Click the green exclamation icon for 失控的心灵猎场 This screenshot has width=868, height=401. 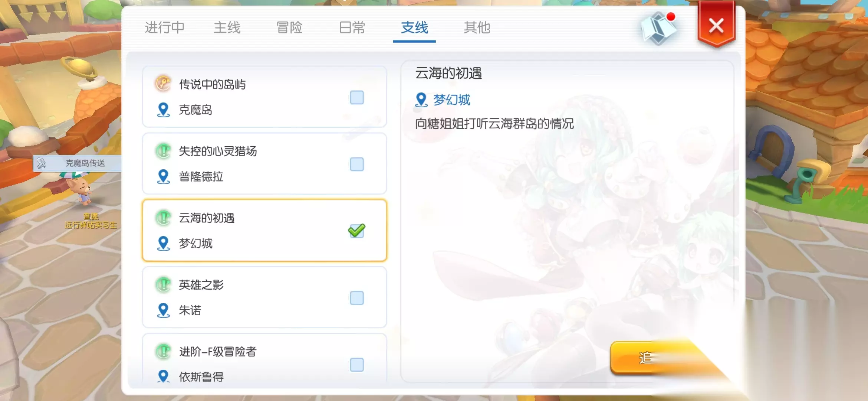(163, 151)
